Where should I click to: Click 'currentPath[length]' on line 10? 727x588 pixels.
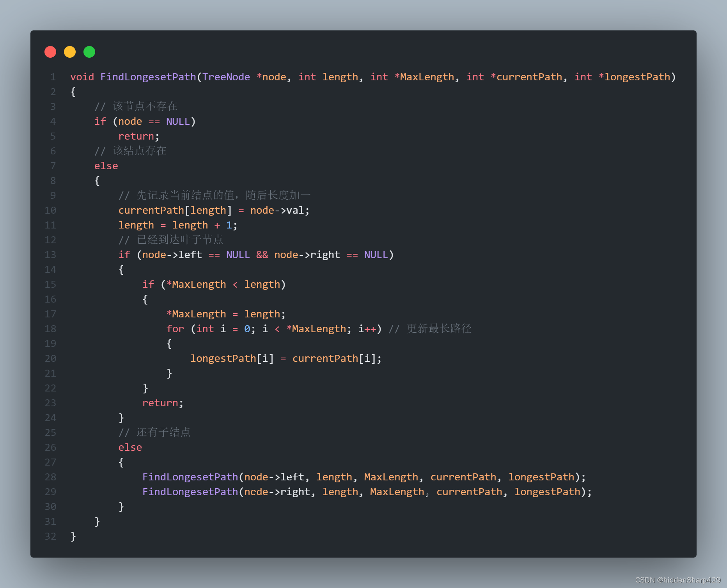[x=175, y=210]
